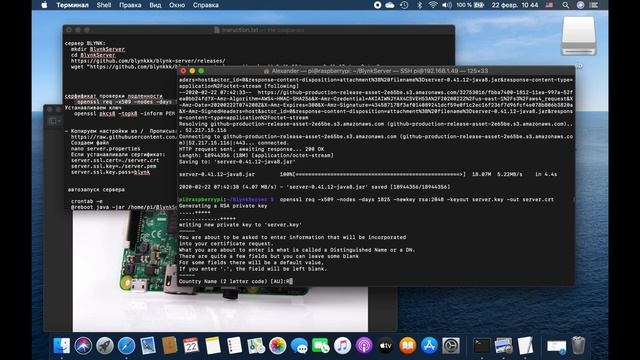Open the US flag input source menu
Image resolution: width=640 pixels, height=360 pixels.
(x=549, y=5)
